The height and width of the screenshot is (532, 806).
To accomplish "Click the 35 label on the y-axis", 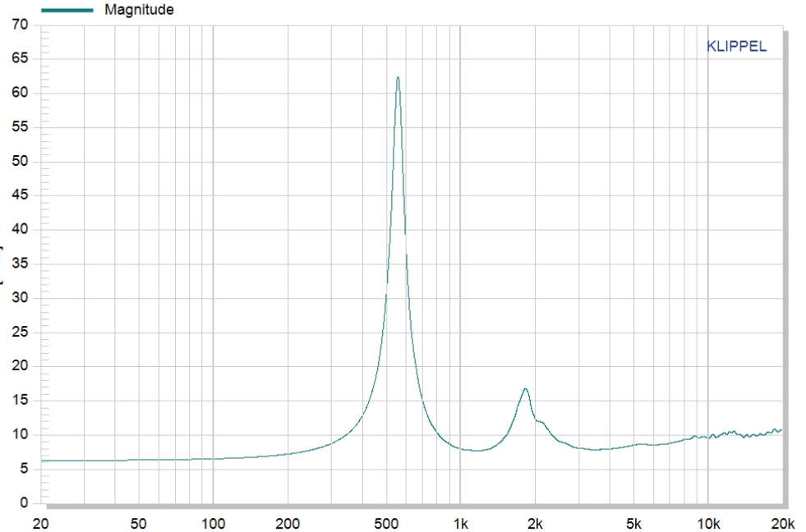I will pos(20,264).
